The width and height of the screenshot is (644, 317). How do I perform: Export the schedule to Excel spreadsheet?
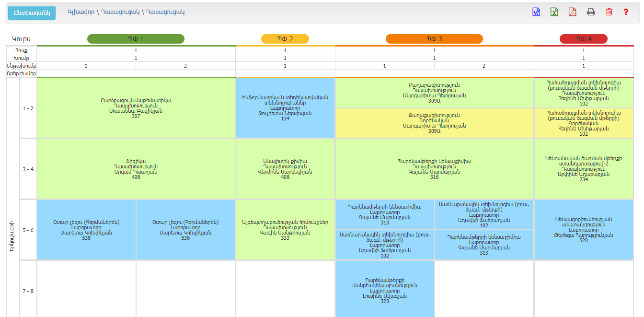click(554, 12)
